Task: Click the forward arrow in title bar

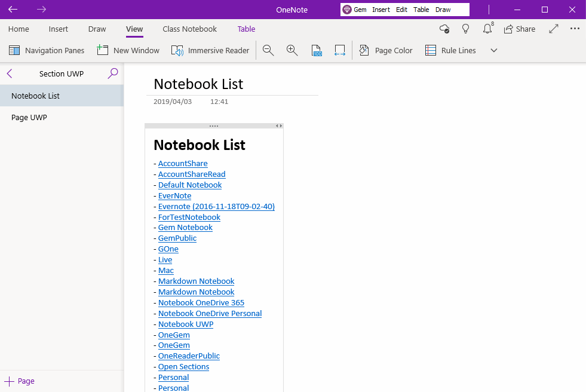Action: pyautogui.click(x=41, y=10)
